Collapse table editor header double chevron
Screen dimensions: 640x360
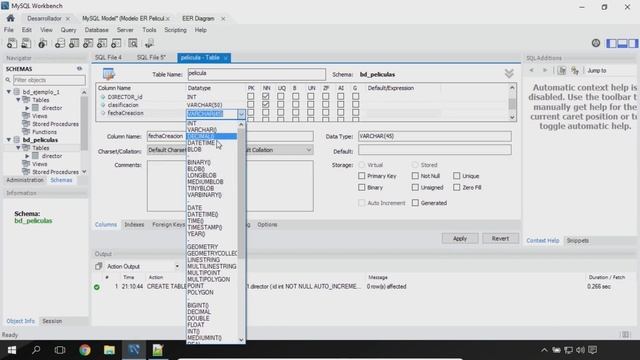(x=509, y=73)
